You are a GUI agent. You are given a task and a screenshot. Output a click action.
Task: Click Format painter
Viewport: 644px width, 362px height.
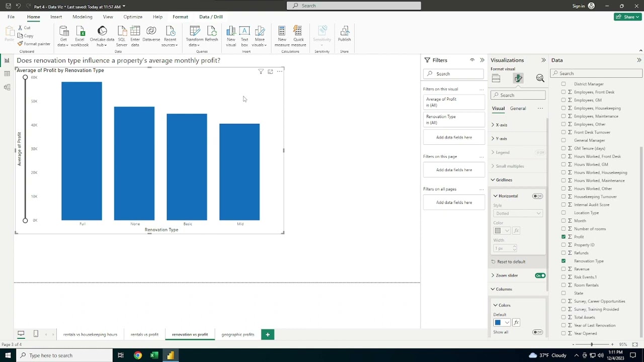coord(34,44)
